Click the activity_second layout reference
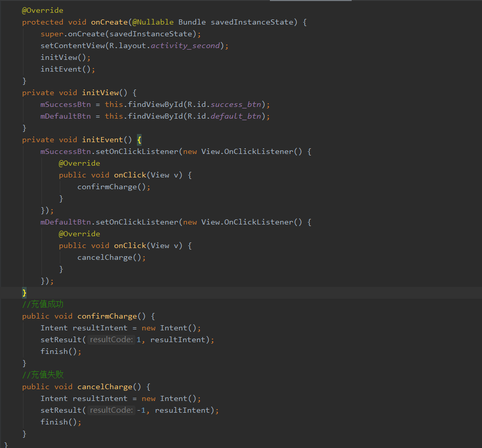 click(x=185, y=46)
